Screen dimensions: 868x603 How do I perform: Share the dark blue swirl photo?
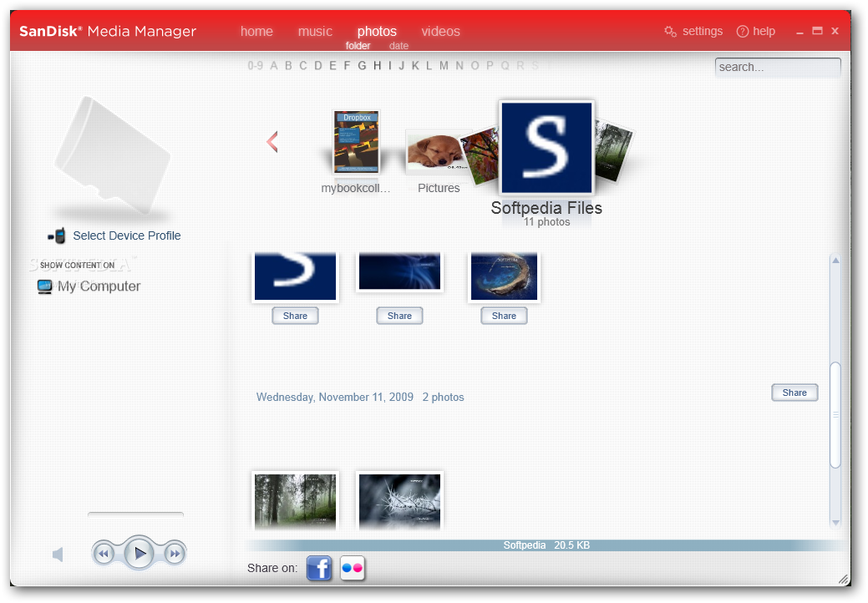coord(399,316)
